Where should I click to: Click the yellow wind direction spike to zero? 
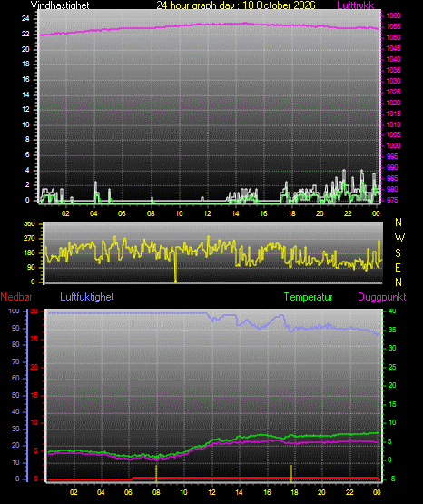(x=175, y=266)
